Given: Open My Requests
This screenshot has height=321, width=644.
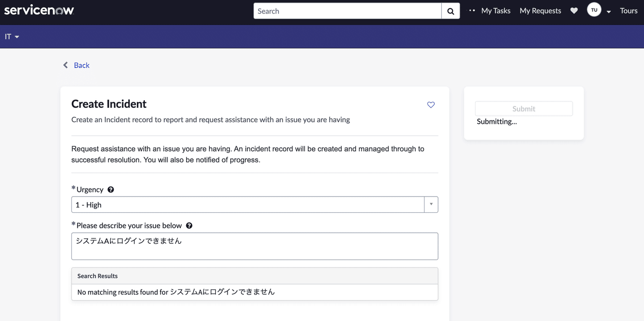Looking at the screenshot, I should click(540, 11).
